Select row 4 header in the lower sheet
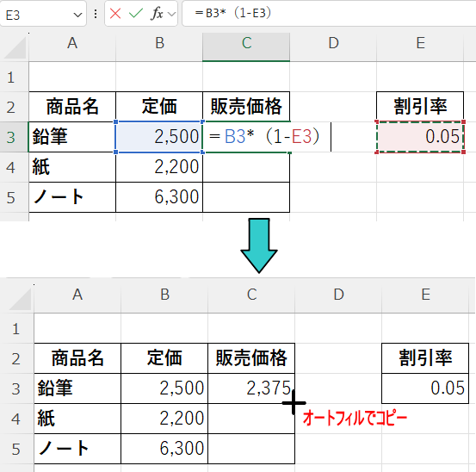This screenshot has height=472, width=476. 16,419
